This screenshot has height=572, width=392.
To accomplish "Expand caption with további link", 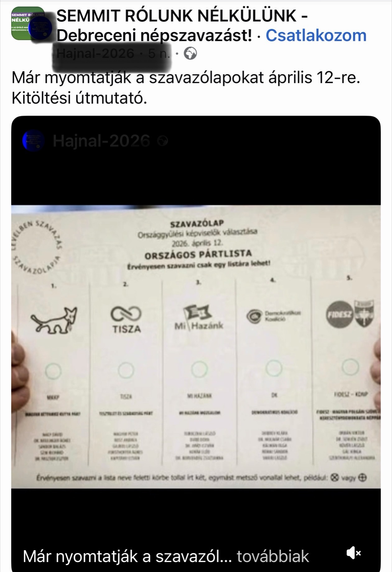I will coord(273,556).
